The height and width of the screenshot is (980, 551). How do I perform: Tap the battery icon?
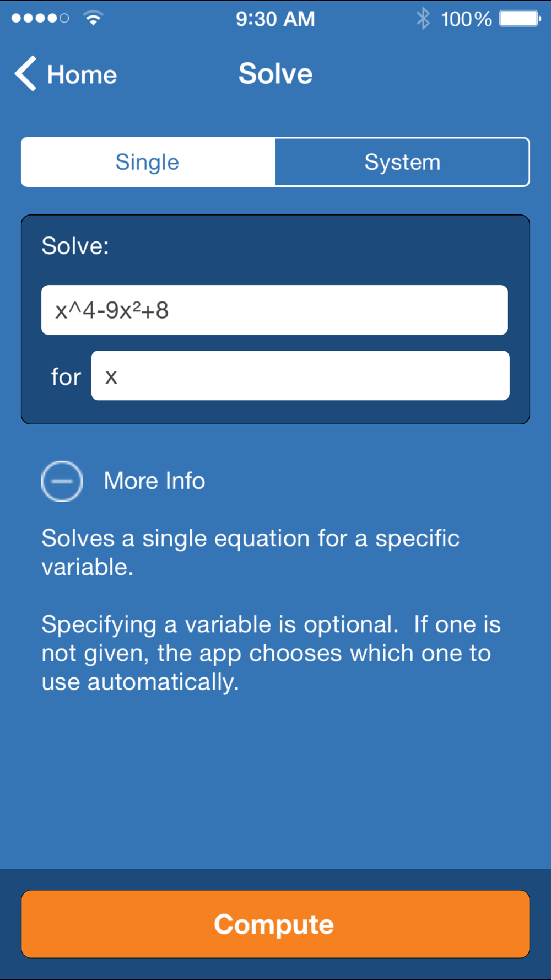[x=520, y=19]
